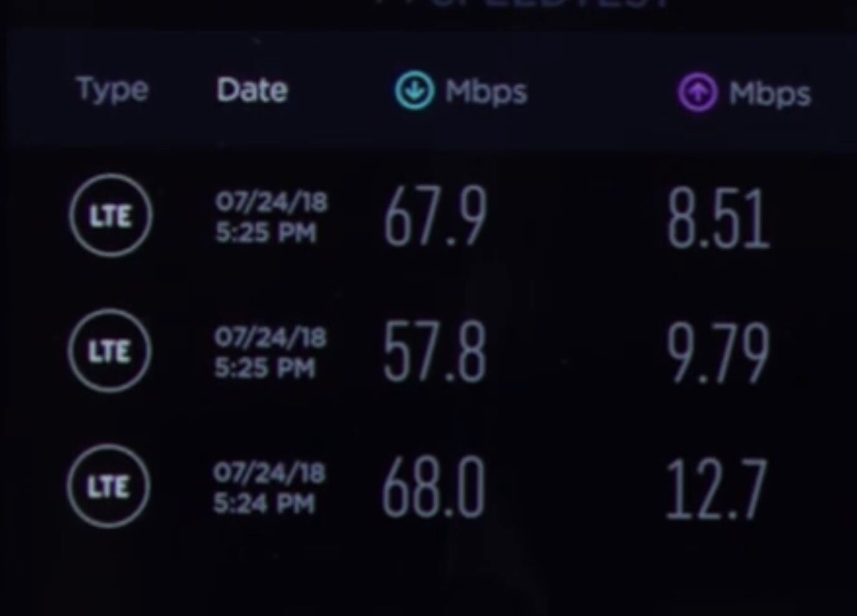Tap the 8.51 upload speed value

(718, 219)
